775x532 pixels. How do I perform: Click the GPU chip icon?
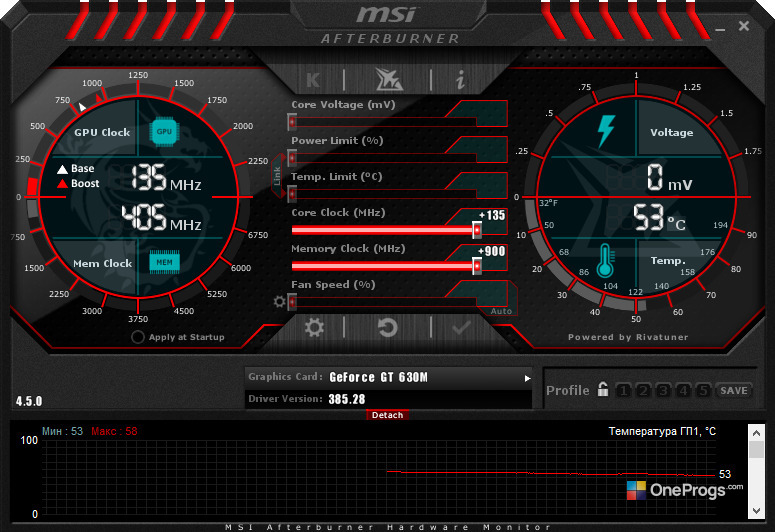point(164,132)
